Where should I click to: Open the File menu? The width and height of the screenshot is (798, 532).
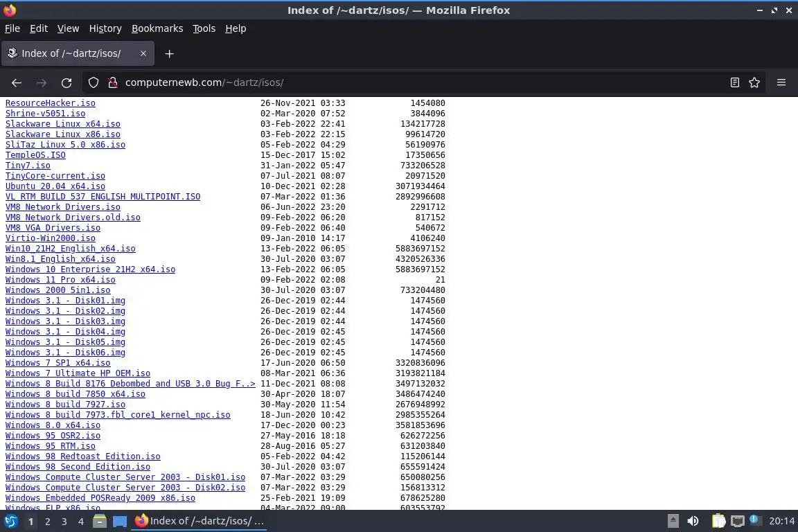12,28
